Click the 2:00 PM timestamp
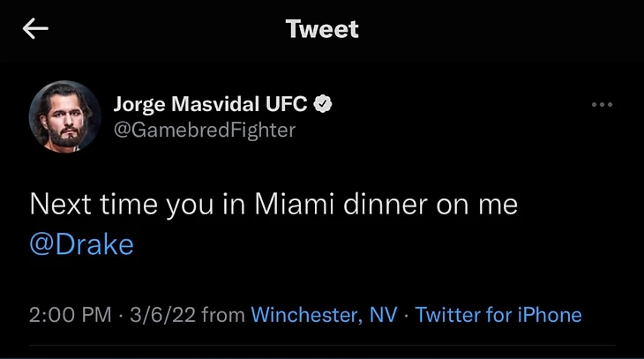Viewport: 644px width, 359px height. 71,315
